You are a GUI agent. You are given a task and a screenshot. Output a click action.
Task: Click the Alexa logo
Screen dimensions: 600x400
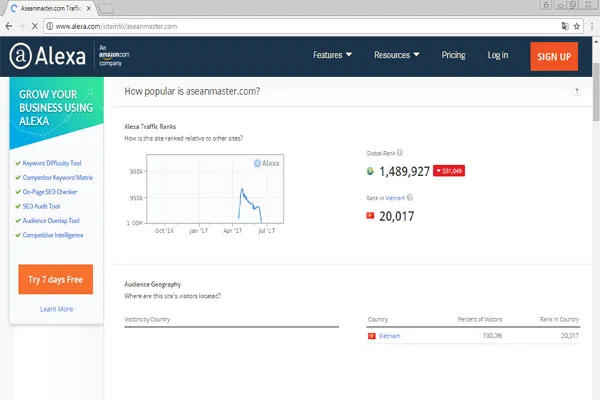pyautogui.click(x=47, y=56)
